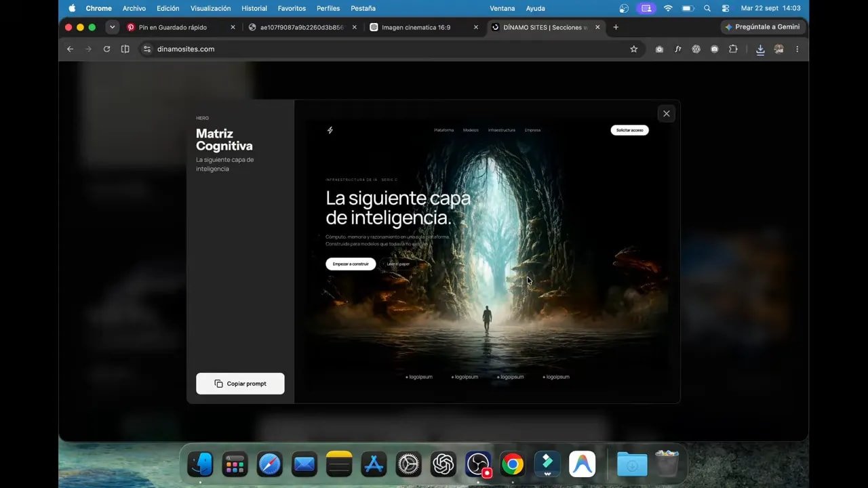Click the Leer el paper button
The height and width of the screenshot is (488, 868).
398,264
